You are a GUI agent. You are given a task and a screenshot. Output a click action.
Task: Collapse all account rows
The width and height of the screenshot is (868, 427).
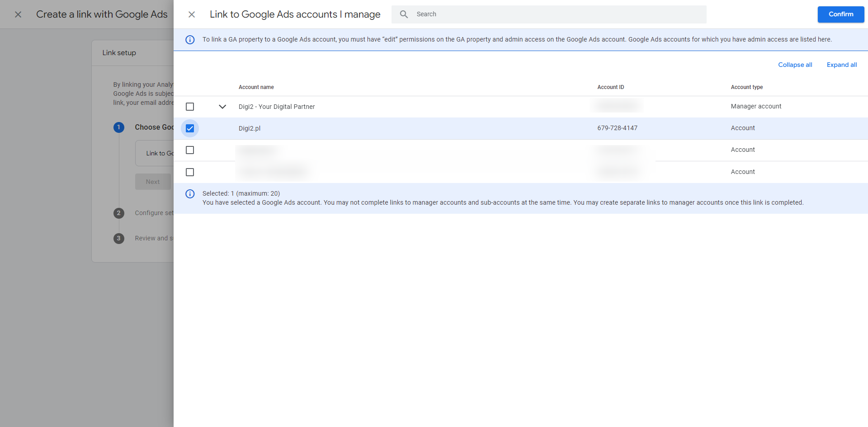(x=795, y=65)
